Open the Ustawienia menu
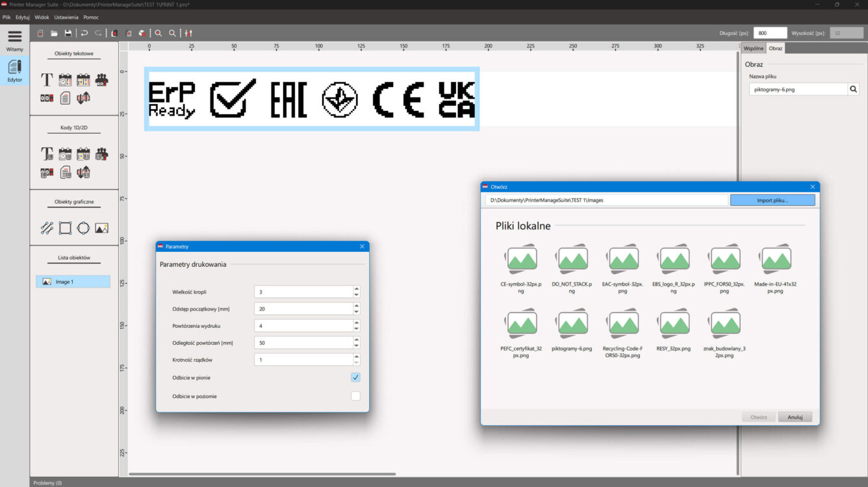Viewport: 868px width, 487px height. (66, 17)
